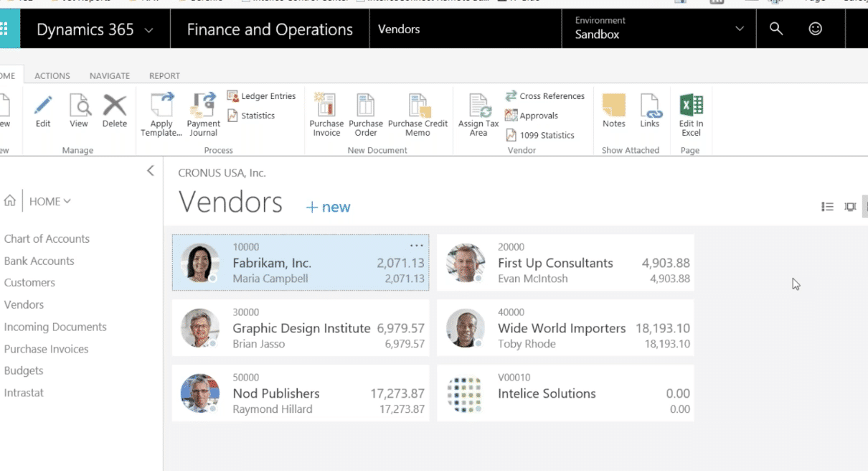Open the HOME navigation dropdown

tap(50, 202)
